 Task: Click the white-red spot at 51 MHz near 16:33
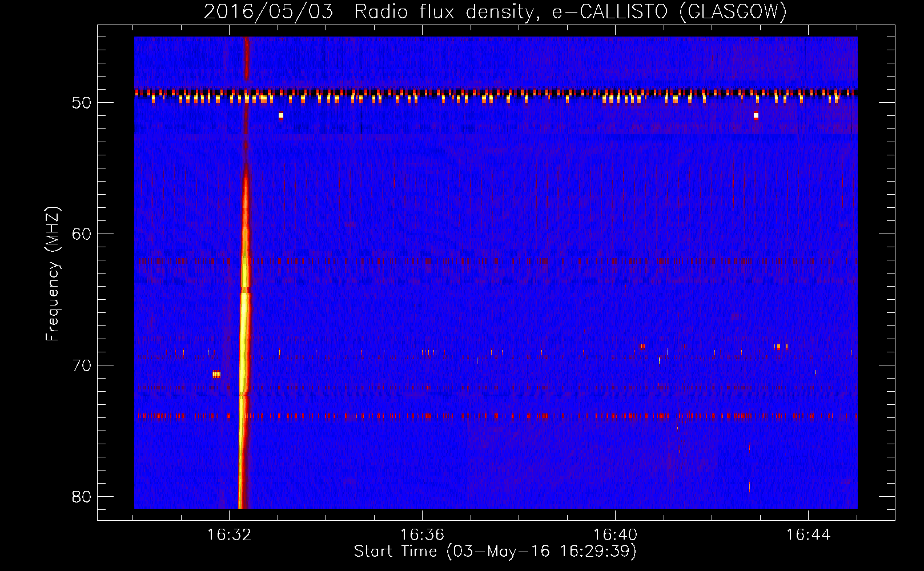(x=281, y=116)
